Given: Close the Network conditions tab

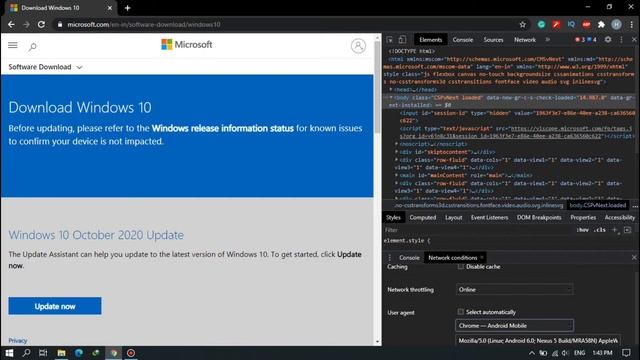Looking at the screenshot, I should point(482,257).
